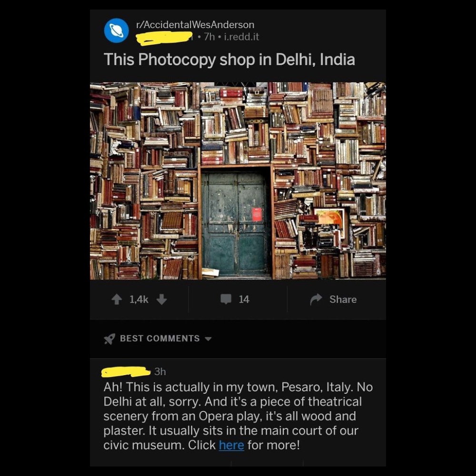Image resolution: width=476 pixels, height=476 pixels.
Task: Select the Best Comments sorting label
Action: pos(159,338)
